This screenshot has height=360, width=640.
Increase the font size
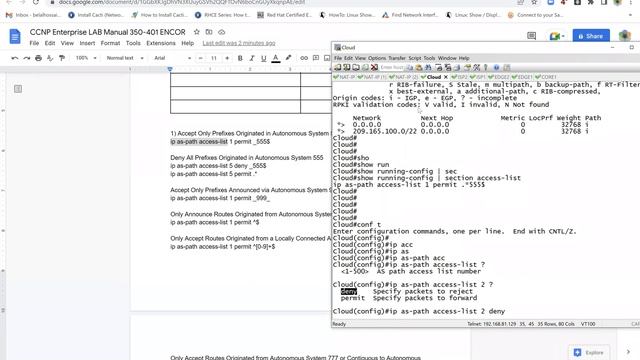point(227,58)
